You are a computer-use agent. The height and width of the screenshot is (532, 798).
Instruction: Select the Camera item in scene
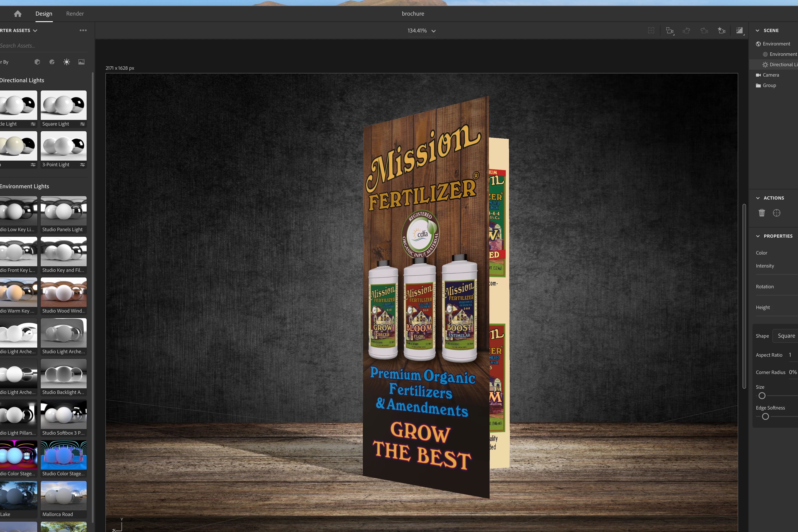tap(770, 75)
